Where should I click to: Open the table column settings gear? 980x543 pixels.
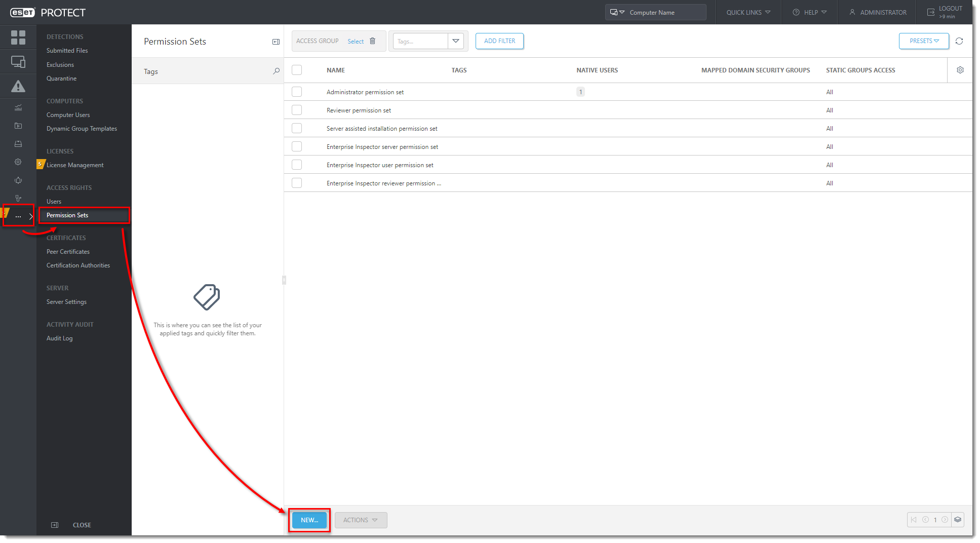tap(960, 70)
